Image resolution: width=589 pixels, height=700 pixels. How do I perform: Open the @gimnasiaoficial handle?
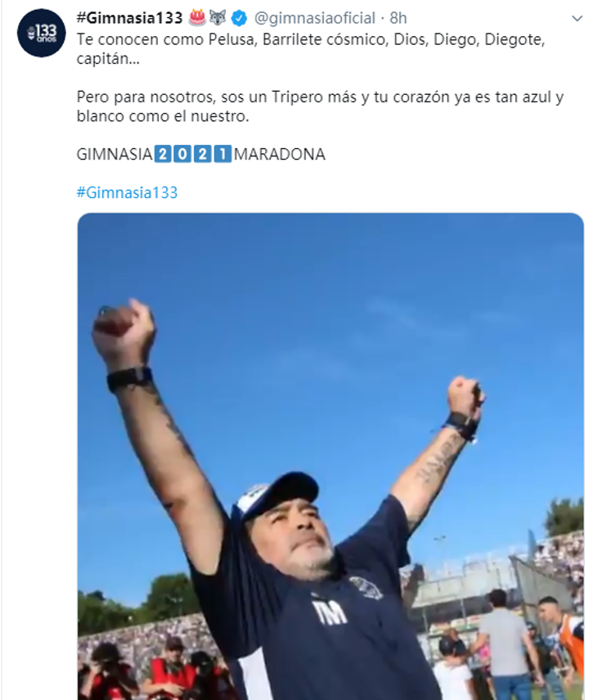315,18
